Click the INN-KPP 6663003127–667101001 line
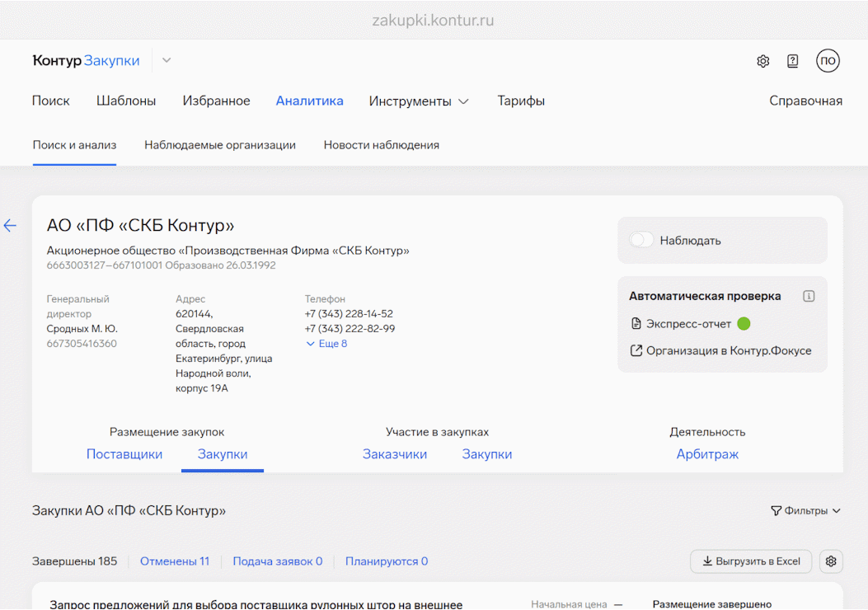The height and width of the screenshot is (610, 868). coord(104,265)
